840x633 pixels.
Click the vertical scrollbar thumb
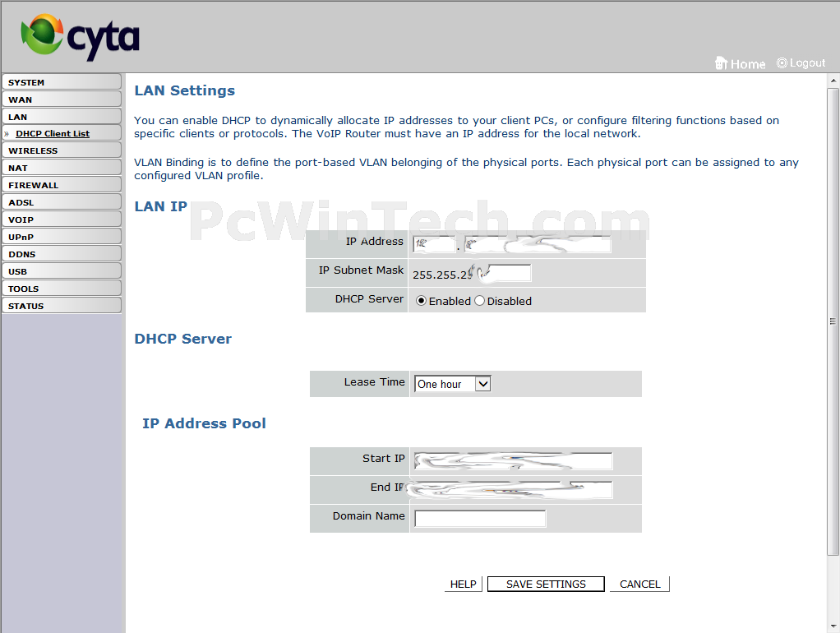833,321
